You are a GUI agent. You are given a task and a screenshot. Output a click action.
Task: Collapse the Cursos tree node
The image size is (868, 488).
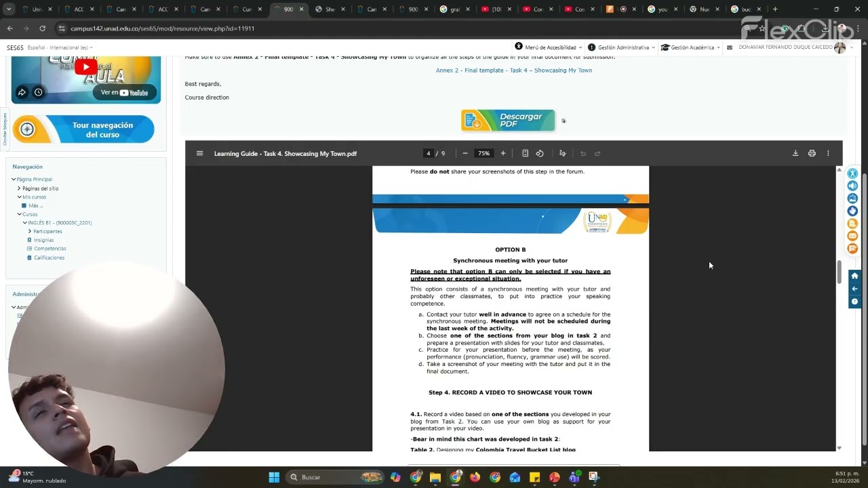pos(19,214)
